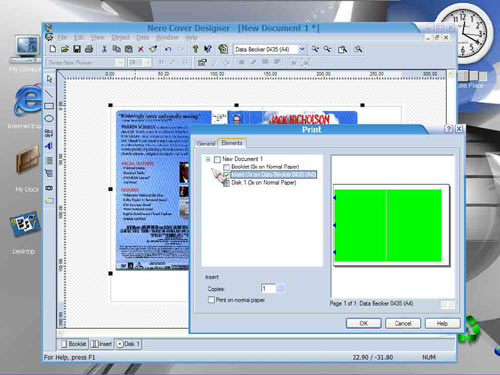
Task: Click the Cut scissors icon
Action: [x=104, y=49]
